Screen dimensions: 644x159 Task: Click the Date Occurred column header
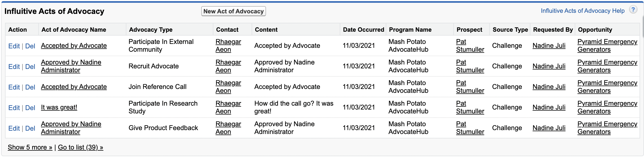pyautogui.click(x=363, y=29)
